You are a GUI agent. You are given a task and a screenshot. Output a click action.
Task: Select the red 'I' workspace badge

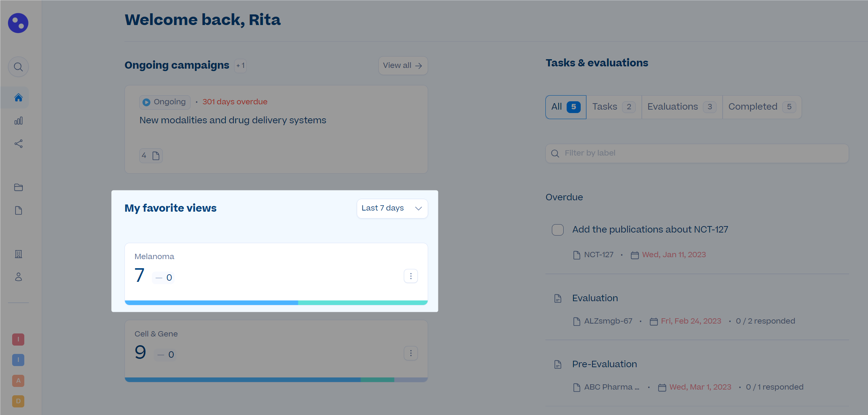coord(18,340)
